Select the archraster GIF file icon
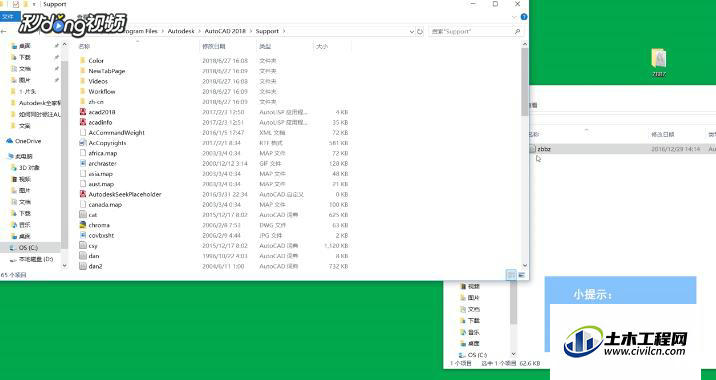Viewport: 716px width, 380px height. (83, 163)
